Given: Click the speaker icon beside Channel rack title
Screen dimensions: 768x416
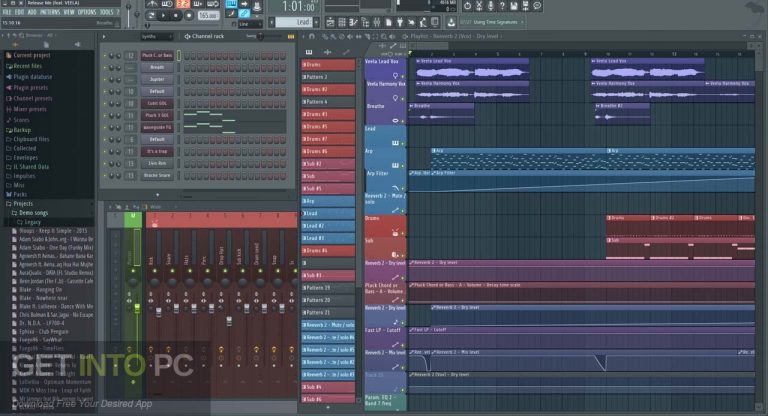Looking at the screenshot, I should [x=187, y=36].
